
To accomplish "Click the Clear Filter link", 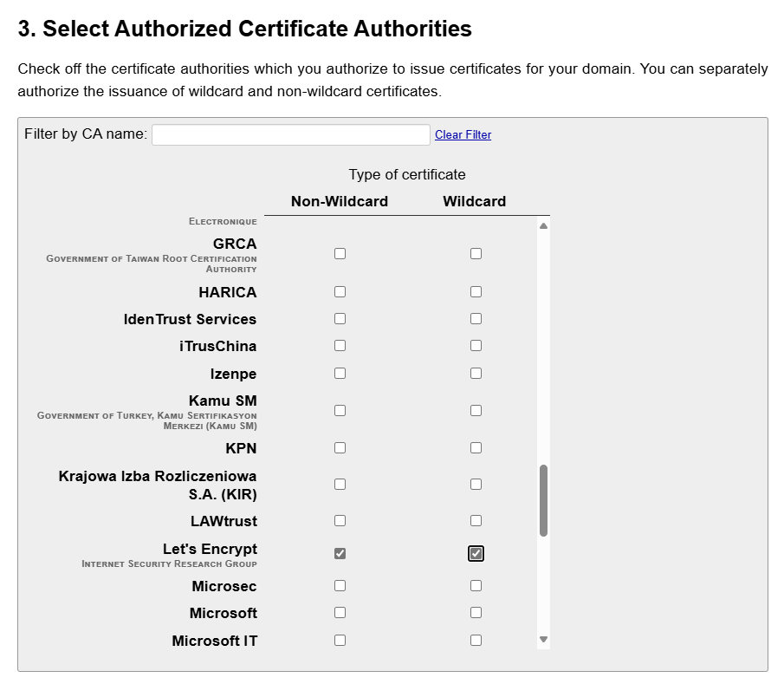I will (x=463, y=134).
